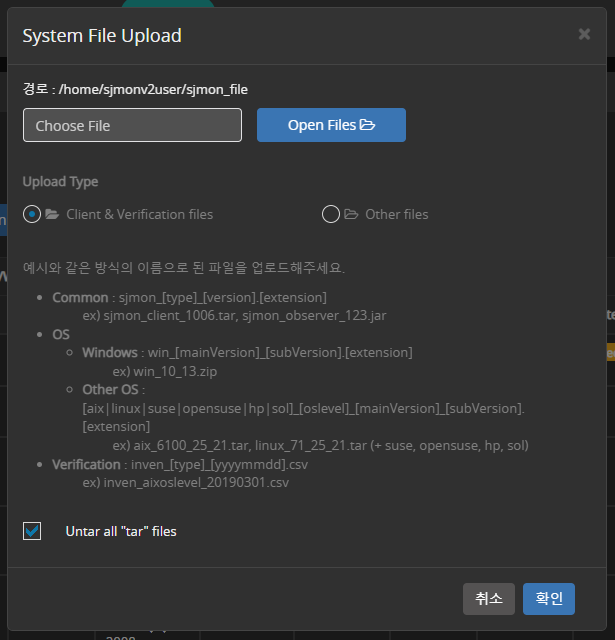This screenshot has height=640, width=615.
Task: Uncheck the Untar all "tar" files checkbox
Action: (x=32, y=531)
